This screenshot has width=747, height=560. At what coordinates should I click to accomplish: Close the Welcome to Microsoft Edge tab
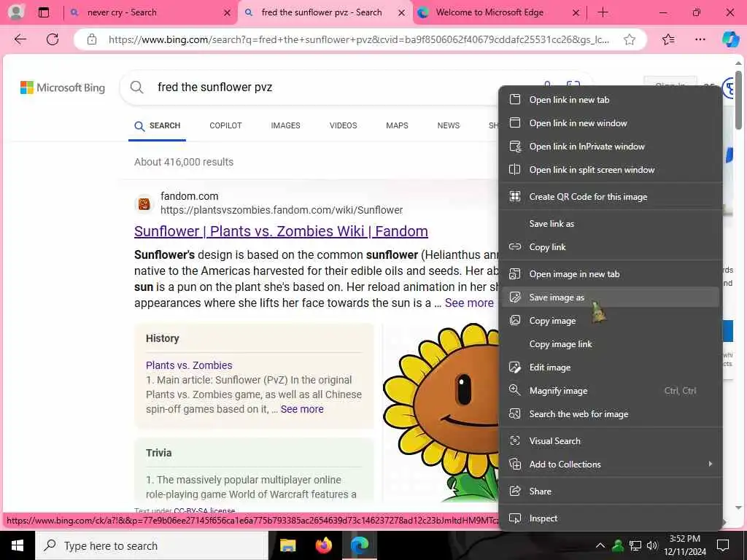(x=576, y=13)
